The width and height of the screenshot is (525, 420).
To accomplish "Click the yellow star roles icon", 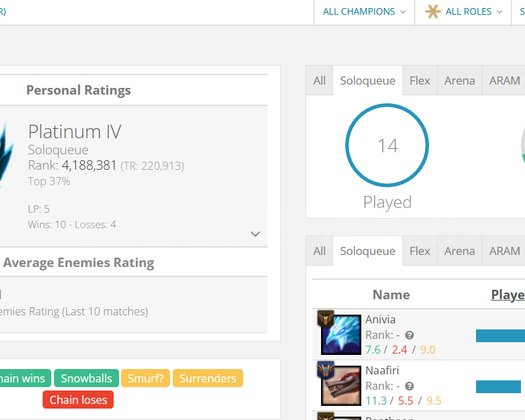I will tap(433, 12).
